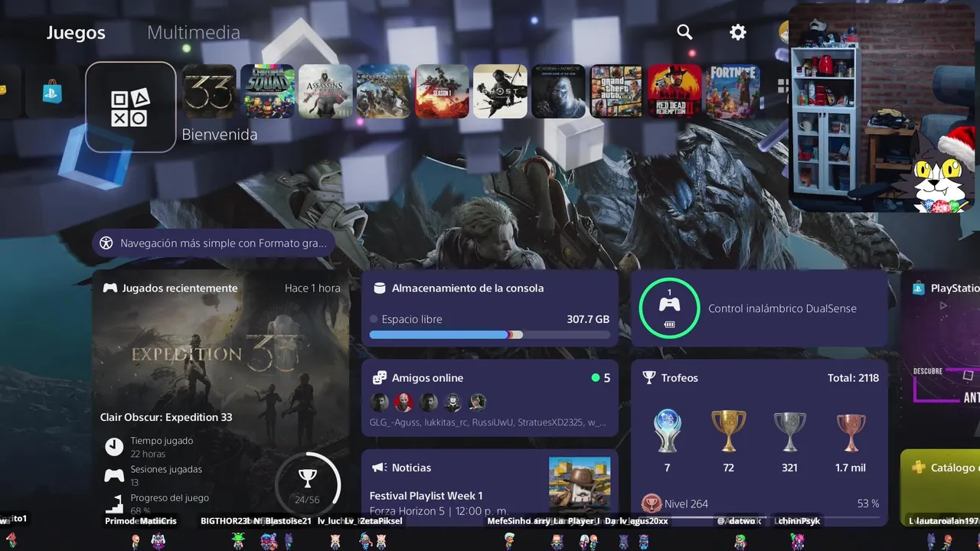Click the friends name list text
The height and width of the screenshot is (551, 980).
click(488, 422)
